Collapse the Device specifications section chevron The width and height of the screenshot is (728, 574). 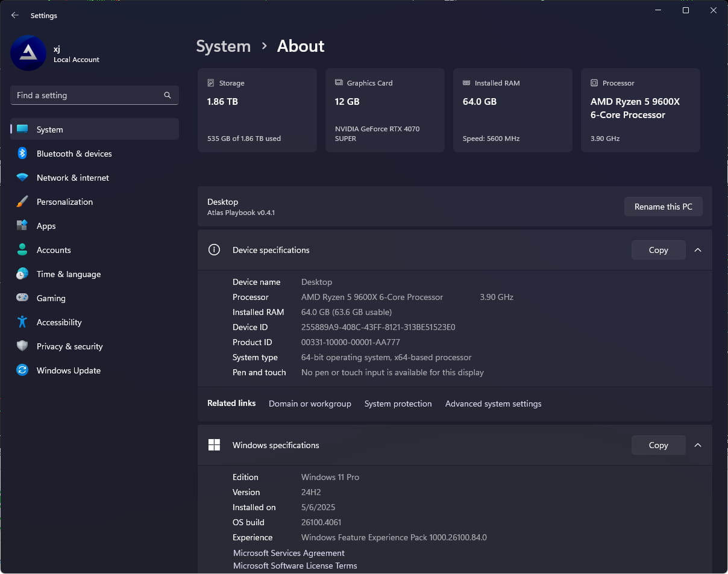tap(698, 250)
